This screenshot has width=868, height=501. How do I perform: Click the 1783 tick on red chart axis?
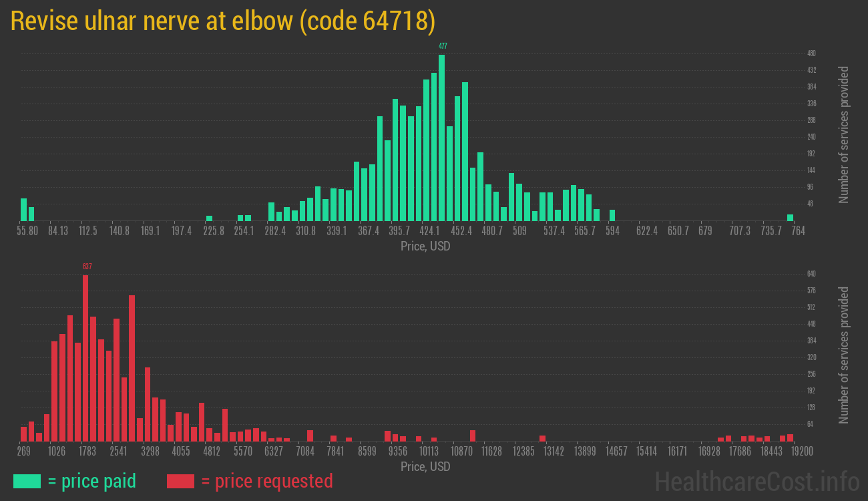pyautogui.click(x=87, y=452)
